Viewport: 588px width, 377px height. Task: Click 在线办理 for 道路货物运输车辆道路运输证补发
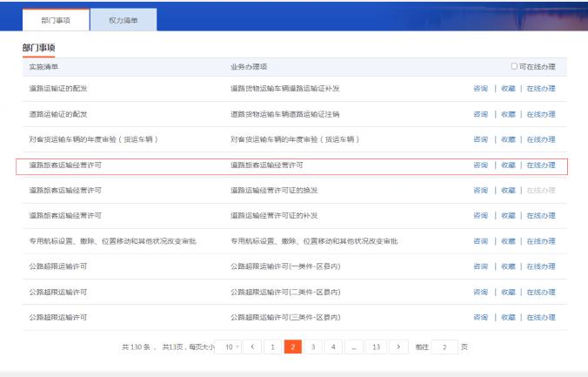(541, 89)
